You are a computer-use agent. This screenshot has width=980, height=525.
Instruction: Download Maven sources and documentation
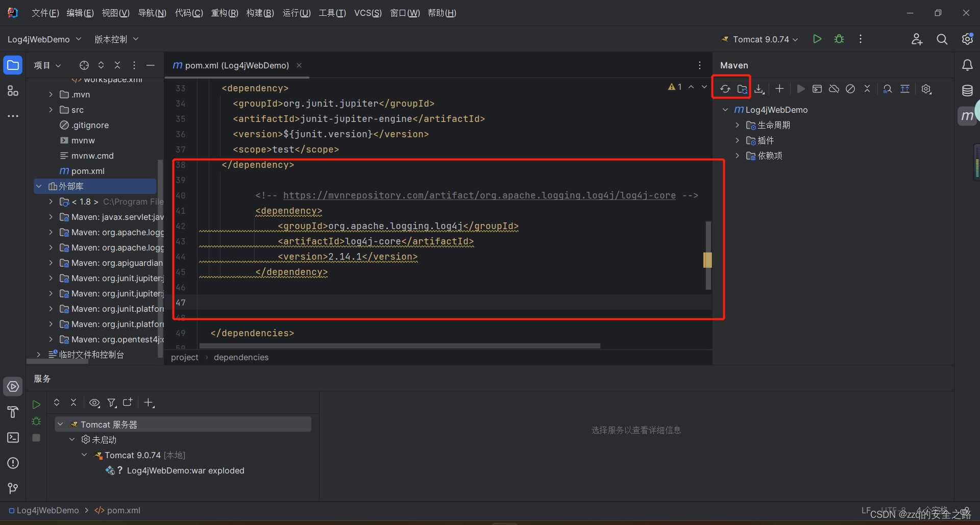[x=759, y=89]
